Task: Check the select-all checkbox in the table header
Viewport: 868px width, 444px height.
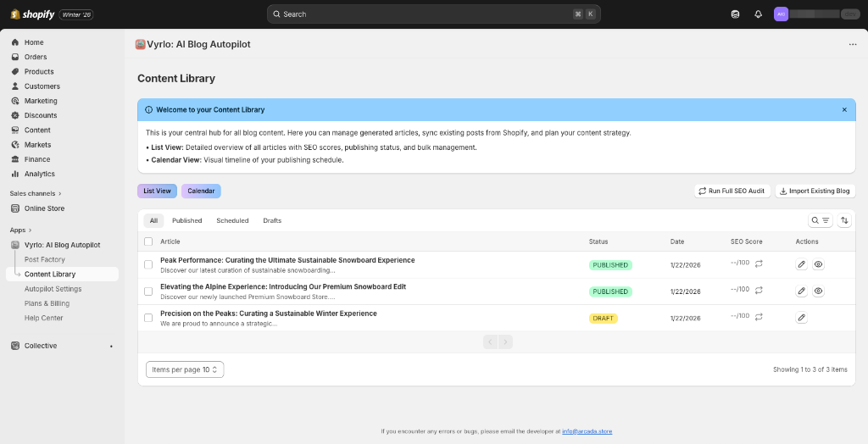Action: click(148, 241)
